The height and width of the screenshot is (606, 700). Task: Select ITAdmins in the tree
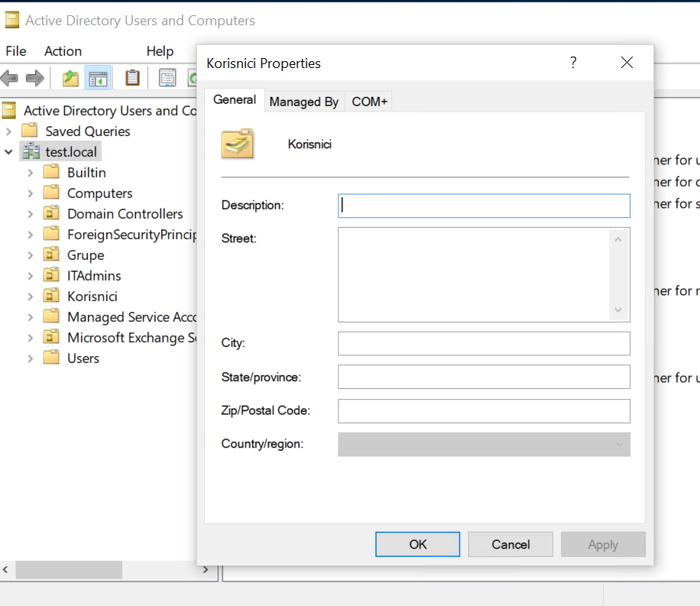94,276
